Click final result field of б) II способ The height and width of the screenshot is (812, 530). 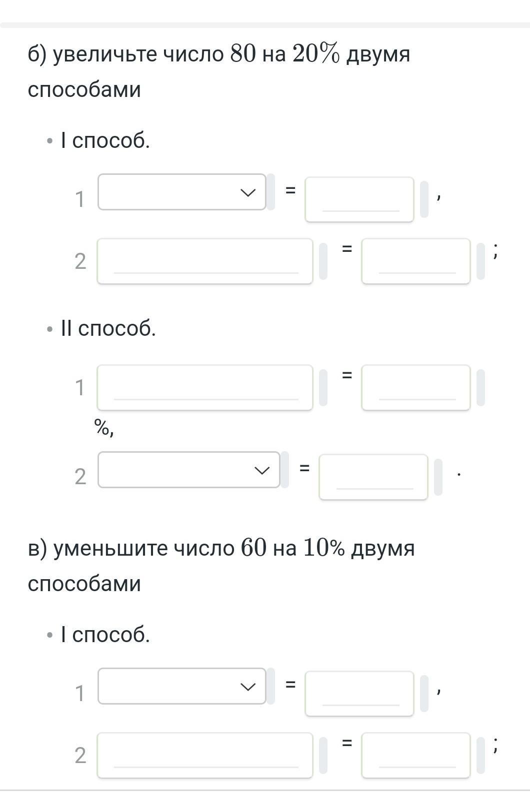(x=373, y=477)
